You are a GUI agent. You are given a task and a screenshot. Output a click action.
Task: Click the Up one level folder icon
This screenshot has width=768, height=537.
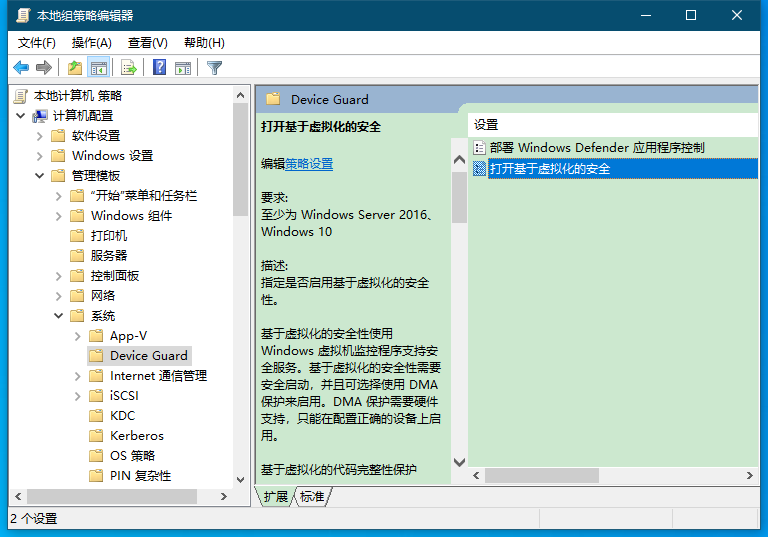coord(75,67)
